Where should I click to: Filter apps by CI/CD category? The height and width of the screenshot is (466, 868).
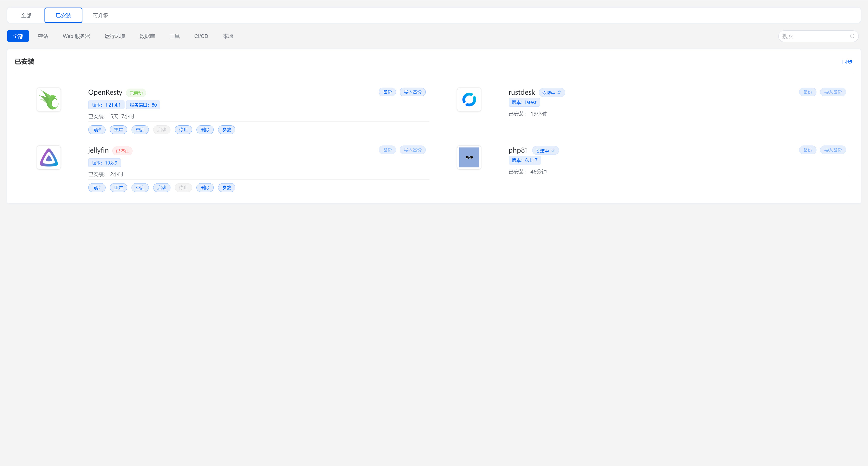tap(201, 36)
